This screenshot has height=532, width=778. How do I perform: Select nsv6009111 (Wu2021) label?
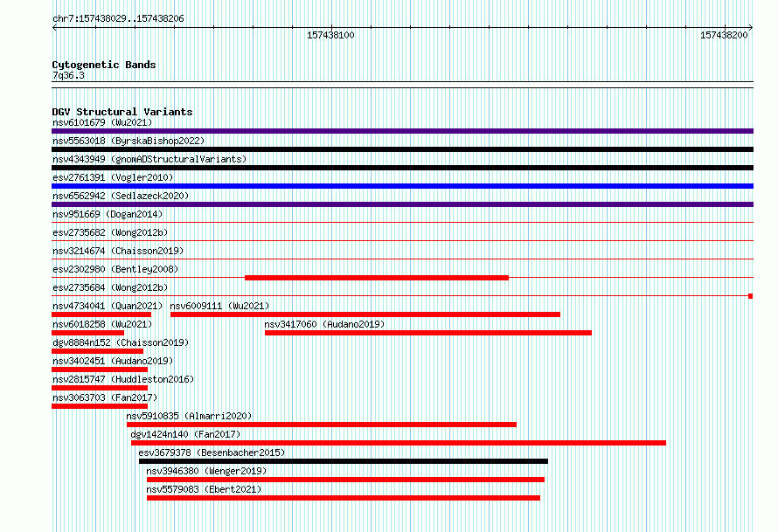[x=219, y=306]
